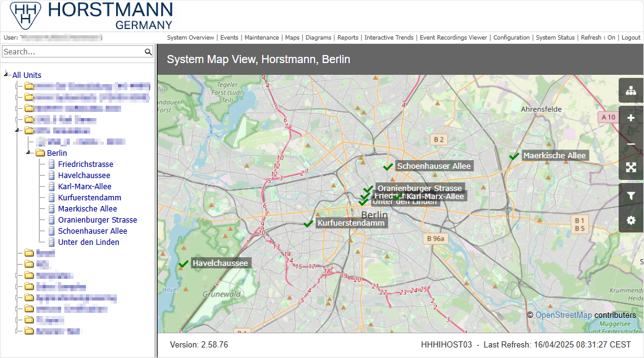Open the Events menu
The width and height of the screenshot is (644, 358).
pos(229,37)
